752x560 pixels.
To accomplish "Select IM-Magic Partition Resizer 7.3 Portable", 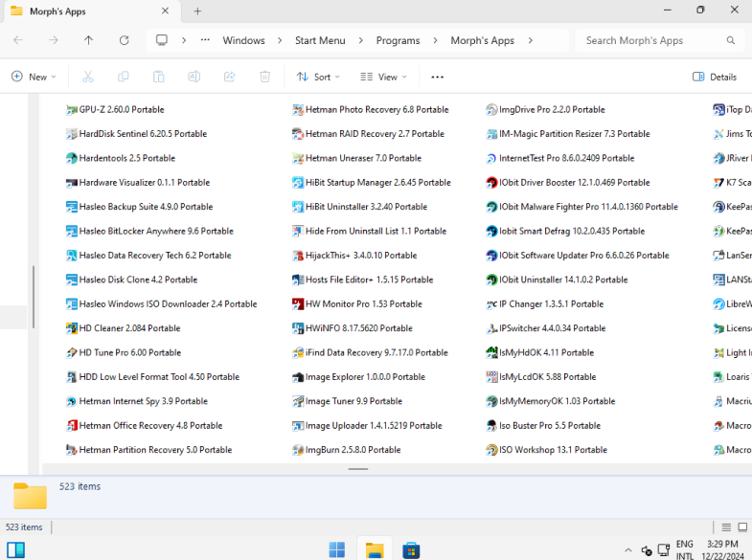I will click(x=568, y=134).
